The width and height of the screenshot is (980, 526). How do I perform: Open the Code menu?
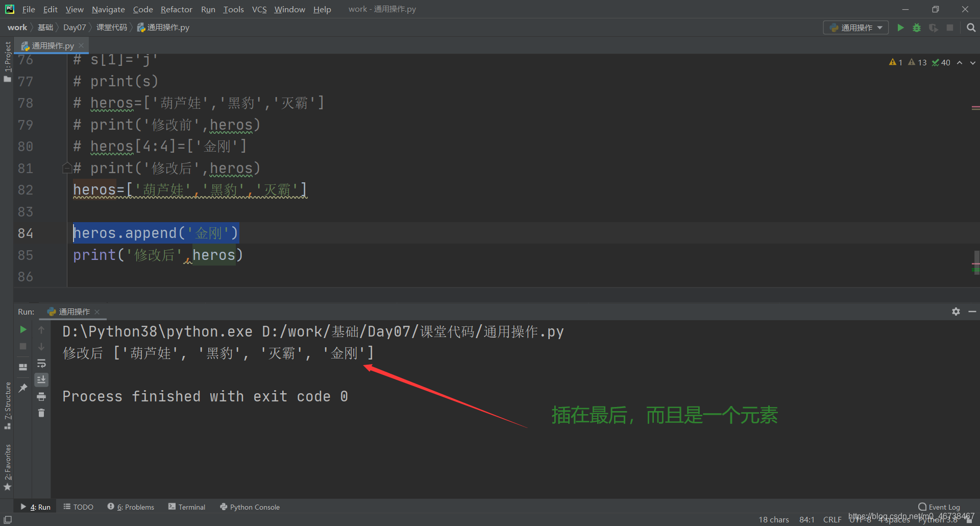(143, 9)
